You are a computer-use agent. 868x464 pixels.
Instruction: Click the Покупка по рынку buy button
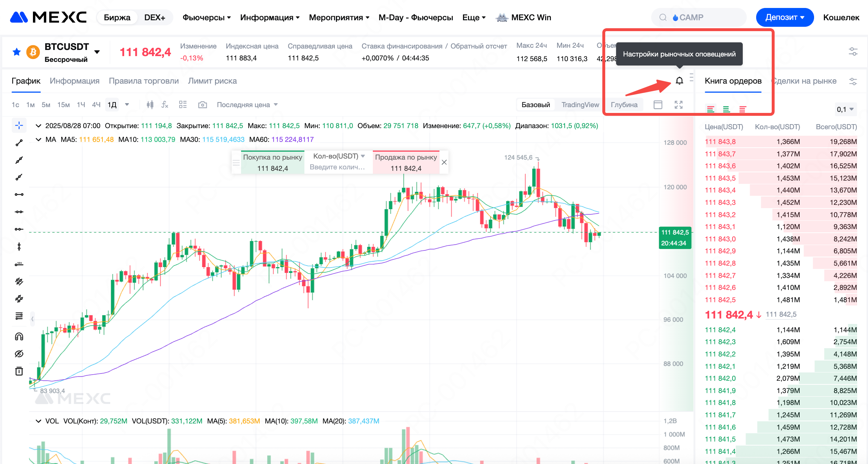(273, 162)
